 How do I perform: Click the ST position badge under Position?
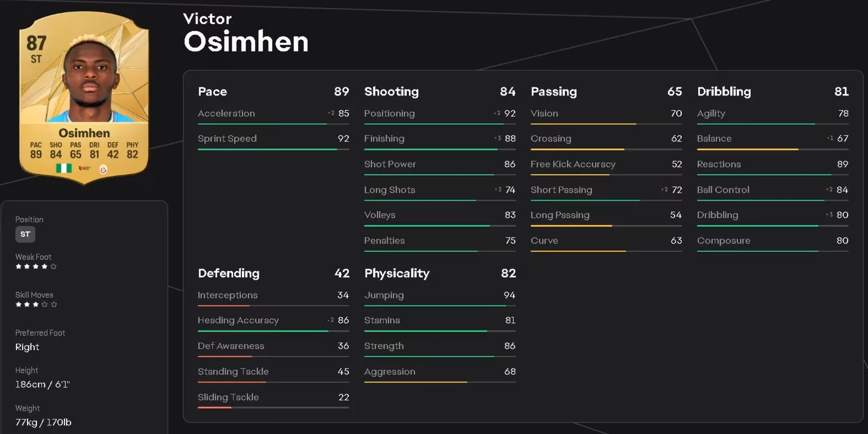point(25,234)
